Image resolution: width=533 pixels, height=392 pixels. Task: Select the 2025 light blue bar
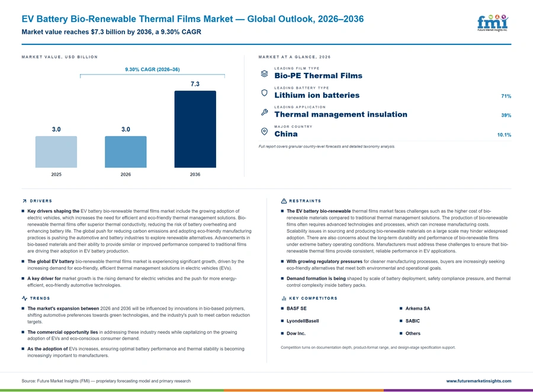(56, 152)
